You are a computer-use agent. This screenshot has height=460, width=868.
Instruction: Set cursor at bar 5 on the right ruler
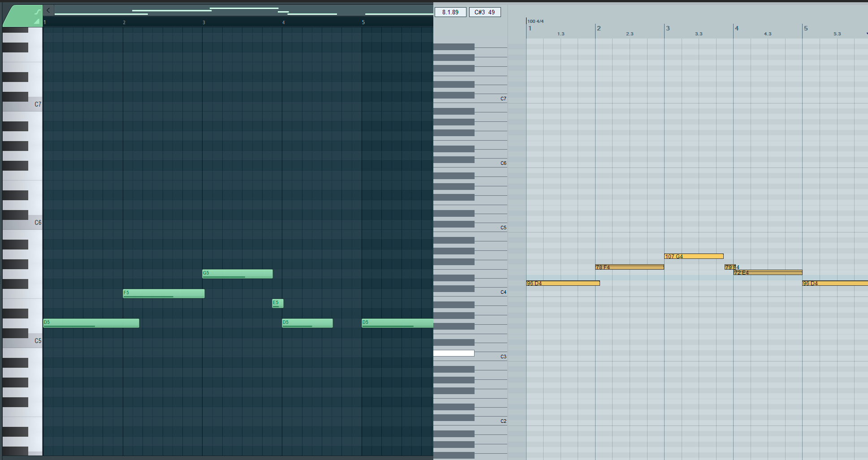pos(806,29)
